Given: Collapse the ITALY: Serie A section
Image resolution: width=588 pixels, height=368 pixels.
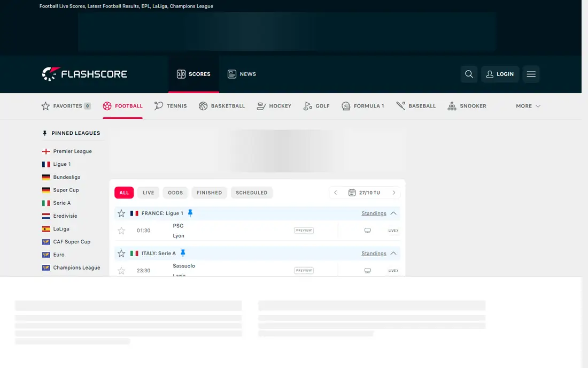Looking at the screenshot, I should [393, 253].
